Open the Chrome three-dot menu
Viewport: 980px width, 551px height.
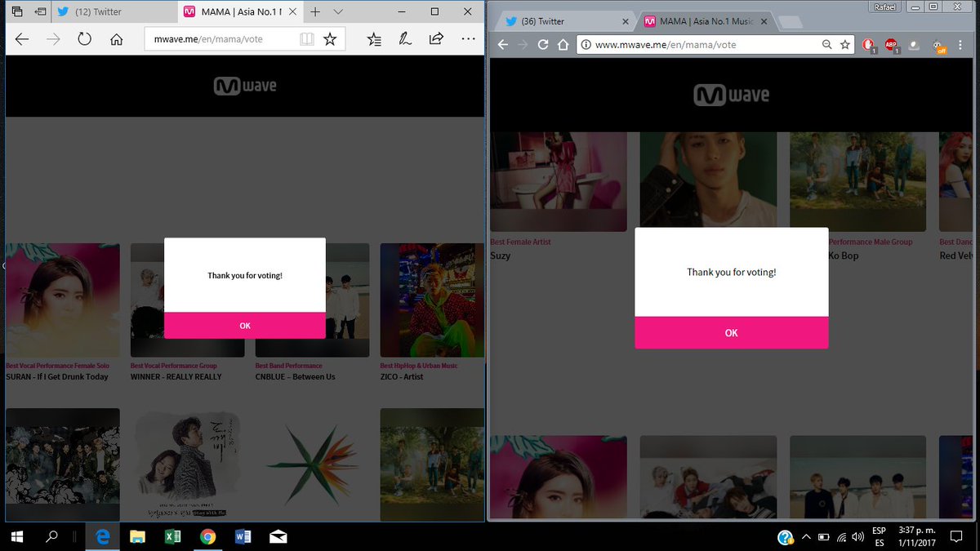962,45
